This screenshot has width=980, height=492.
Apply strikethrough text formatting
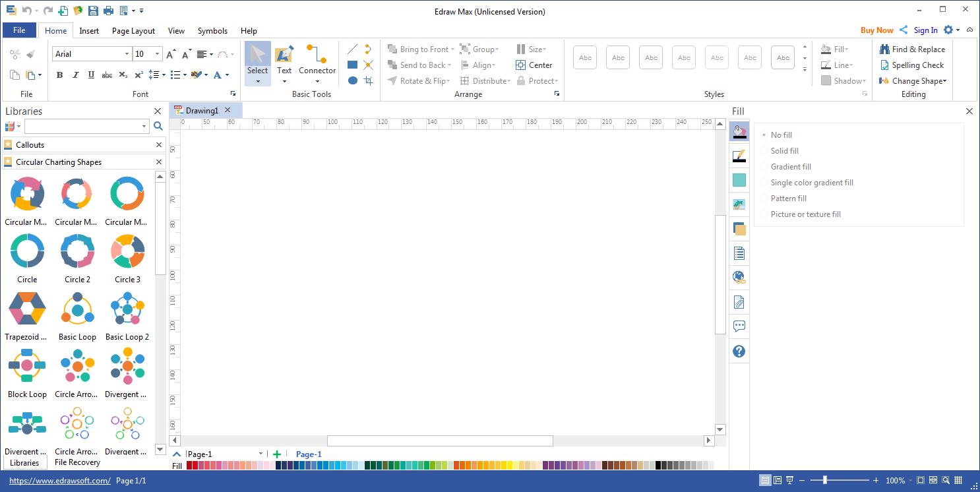107,75
